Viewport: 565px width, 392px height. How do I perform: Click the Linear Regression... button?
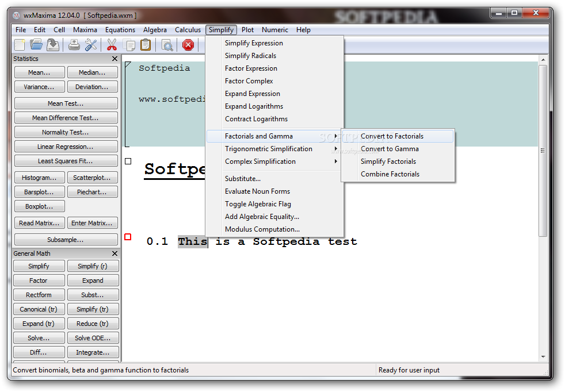point(66,147)
